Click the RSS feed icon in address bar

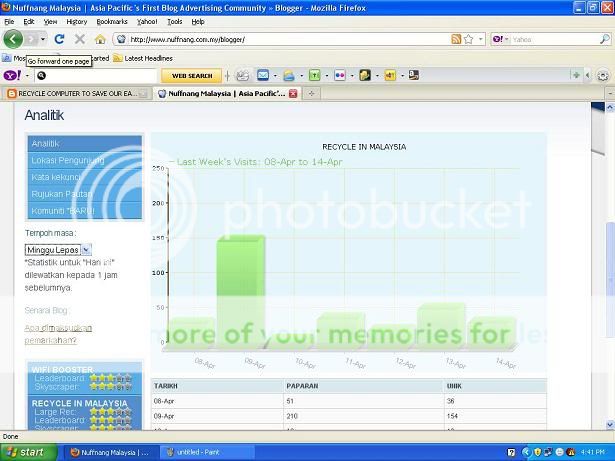[x=456, y=39]
